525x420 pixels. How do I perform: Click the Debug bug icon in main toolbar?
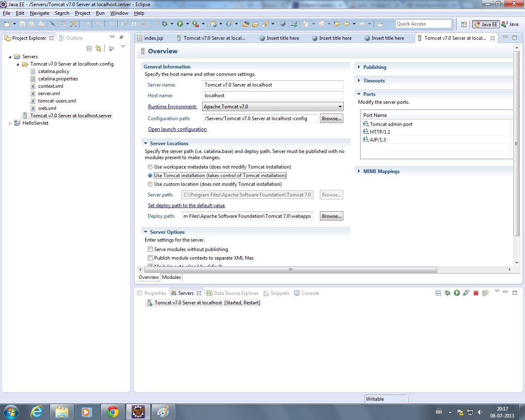[x=164, y=24]
